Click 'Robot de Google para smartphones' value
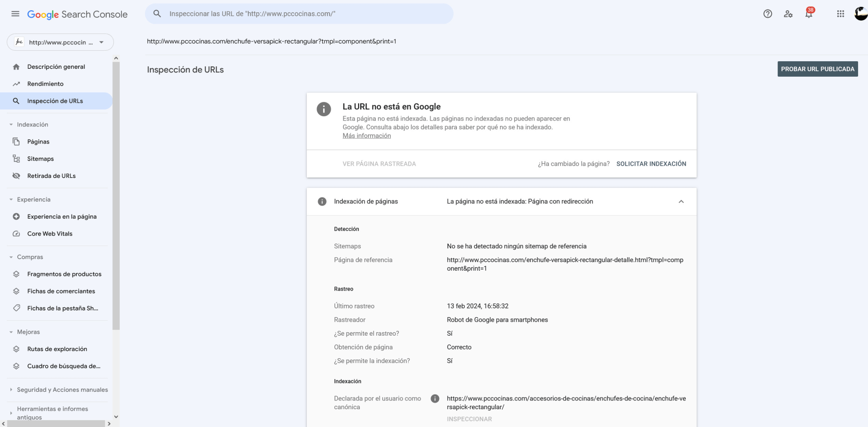 [497, 320]
